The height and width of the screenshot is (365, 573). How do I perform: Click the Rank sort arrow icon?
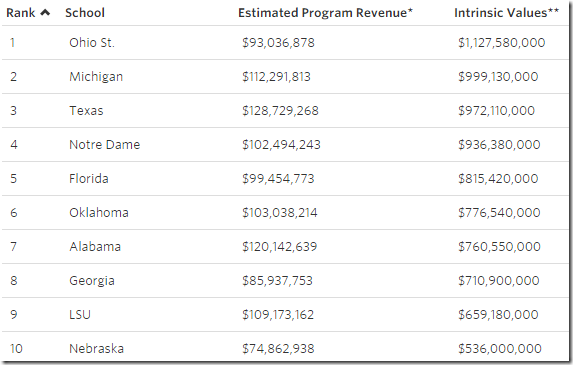pos(45,13)
